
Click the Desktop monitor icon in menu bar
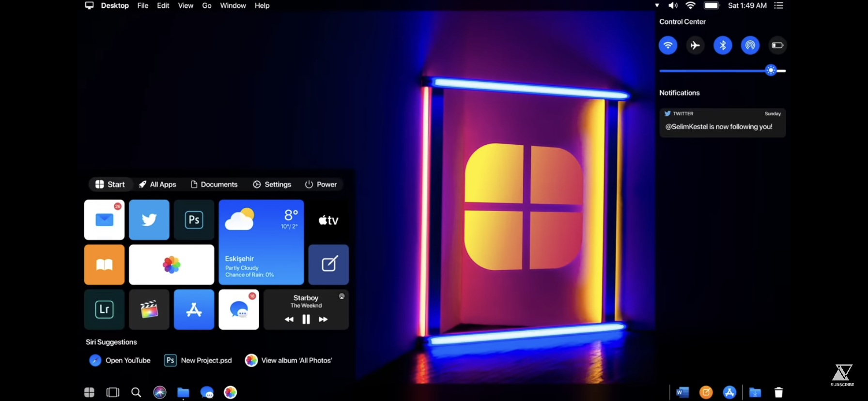pyautogui.click(x=90, y=5)
